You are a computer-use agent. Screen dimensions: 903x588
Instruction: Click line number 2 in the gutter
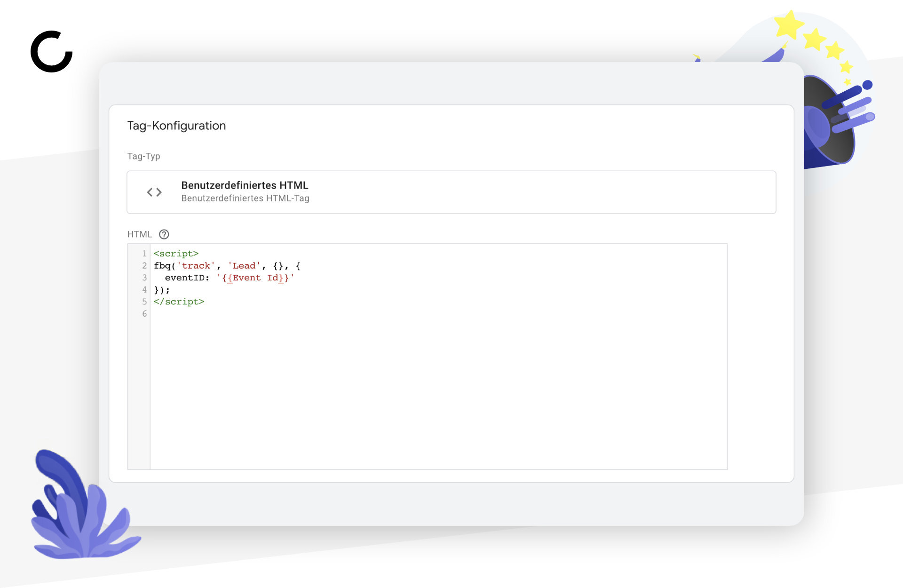click(x=144, y=266)
